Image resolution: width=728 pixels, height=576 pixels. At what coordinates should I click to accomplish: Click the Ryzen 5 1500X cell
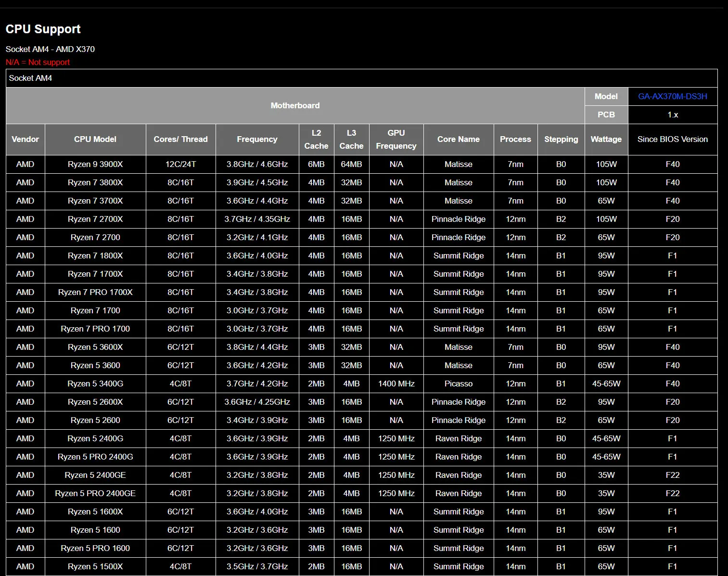[95, 566]
